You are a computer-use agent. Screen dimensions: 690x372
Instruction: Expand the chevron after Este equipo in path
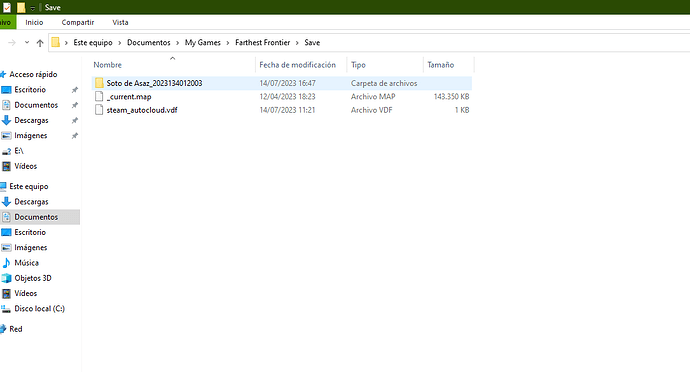(x=120, y=43)
